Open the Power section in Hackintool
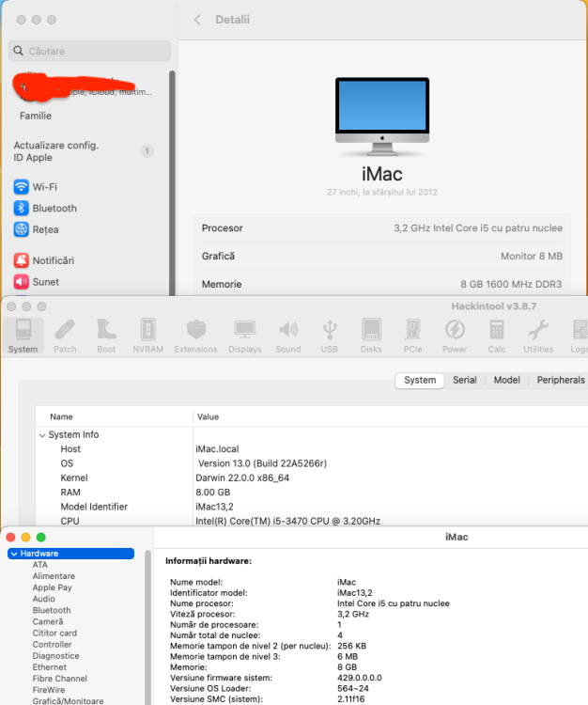This screenshot has height=705, width=588. [x=455, y=336]
